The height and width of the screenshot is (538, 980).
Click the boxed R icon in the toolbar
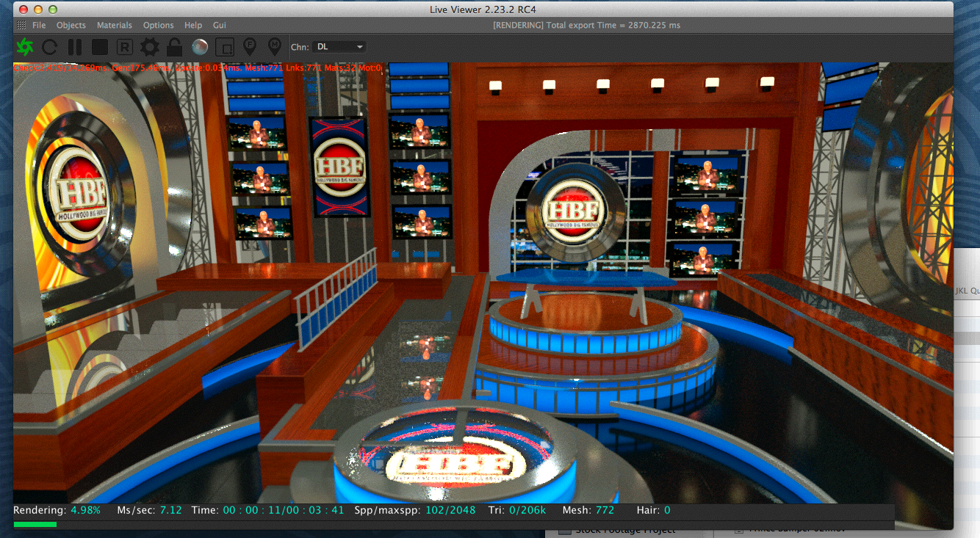[124, 47]
